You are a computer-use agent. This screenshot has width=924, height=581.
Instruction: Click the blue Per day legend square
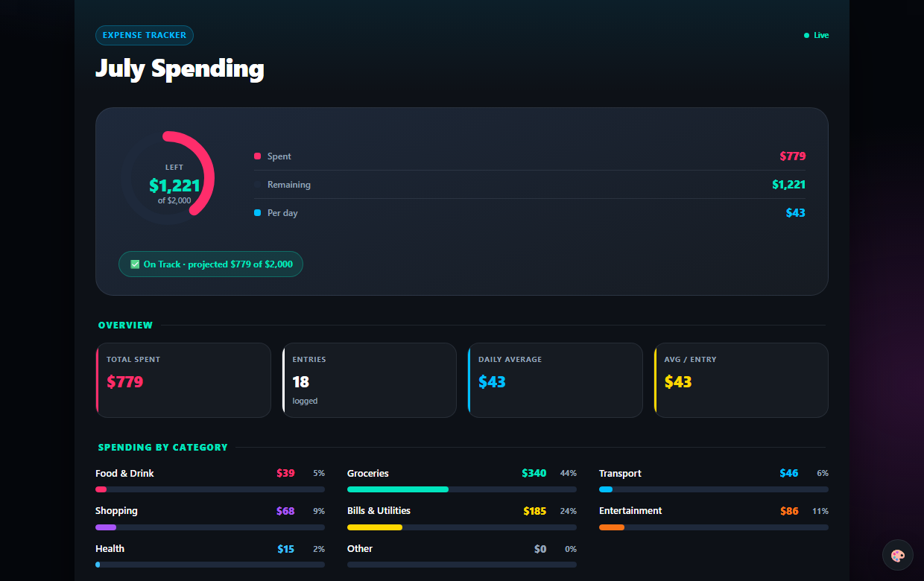[x=257, y=213]
